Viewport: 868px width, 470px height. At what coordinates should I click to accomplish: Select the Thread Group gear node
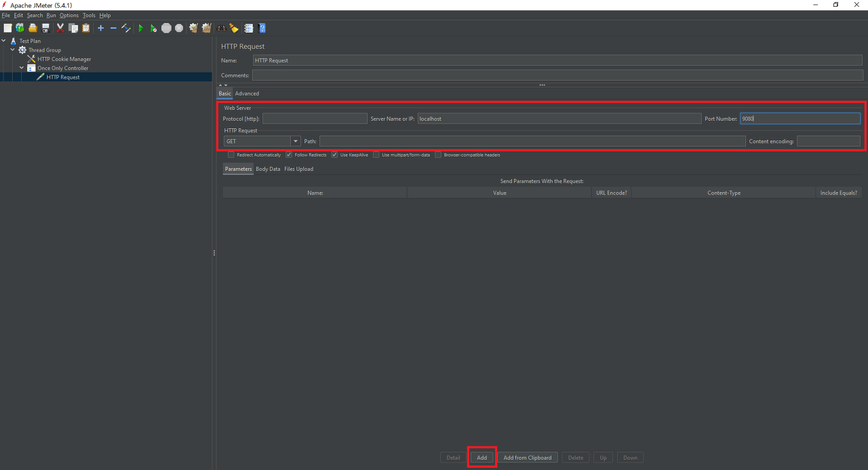39,50
